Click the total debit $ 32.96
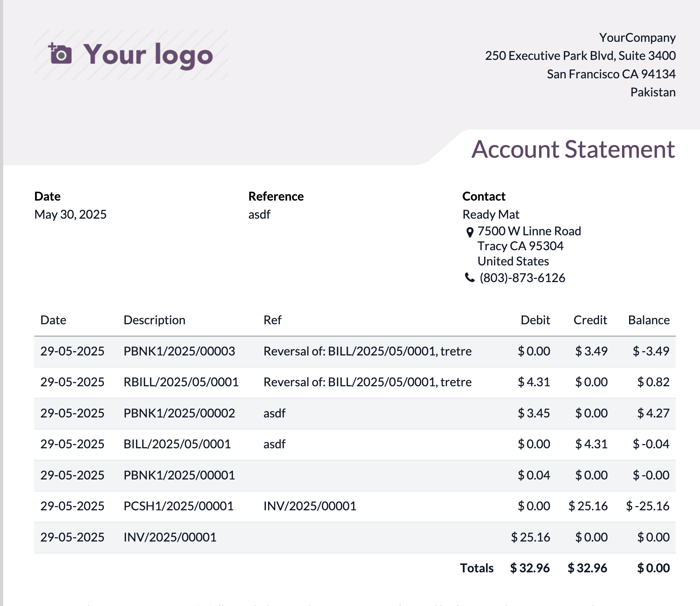700x606 pixels. (530, 568)
